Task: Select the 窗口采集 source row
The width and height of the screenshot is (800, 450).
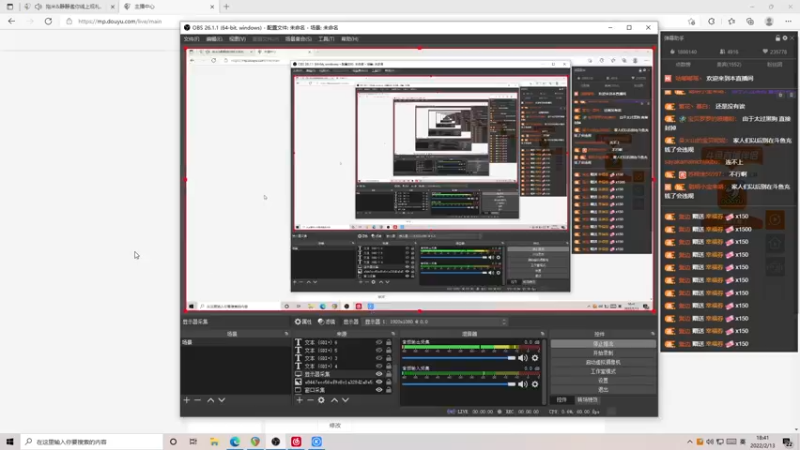Action: point(344,390)
